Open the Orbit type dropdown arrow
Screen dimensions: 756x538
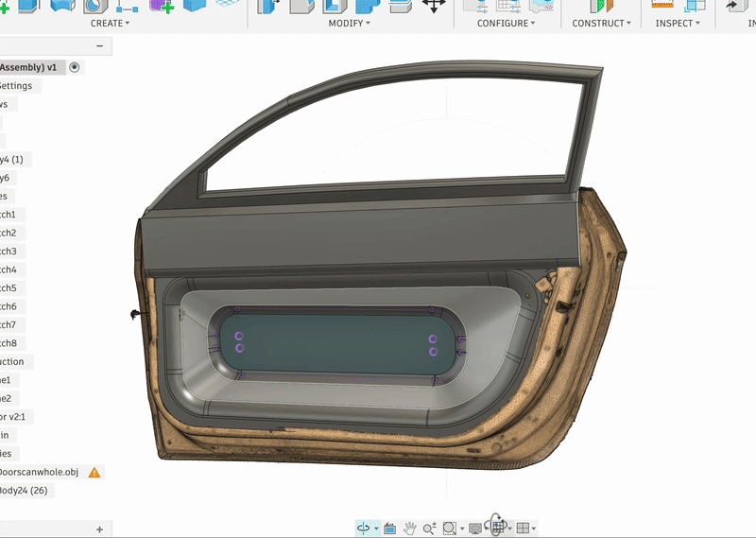click(x=376, y=529)
